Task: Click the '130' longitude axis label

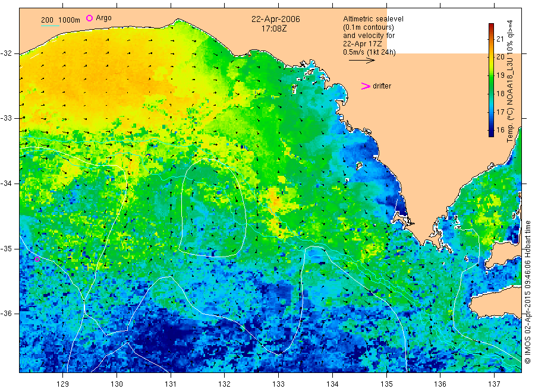Action: 117,384
